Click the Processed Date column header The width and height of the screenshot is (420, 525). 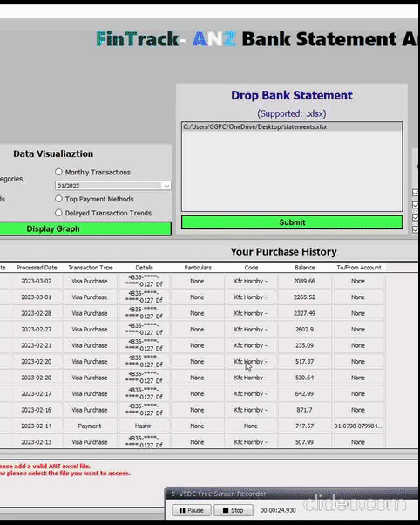coord(37,268)
